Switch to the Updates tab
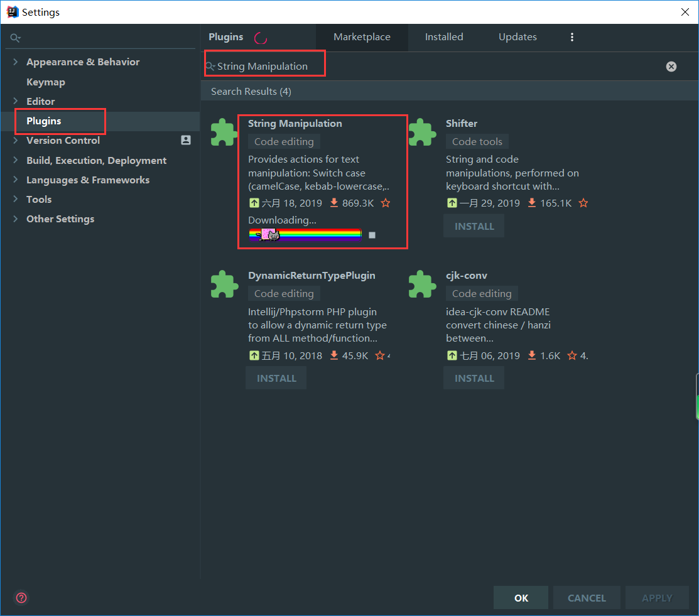 click(x=517, y=37)
